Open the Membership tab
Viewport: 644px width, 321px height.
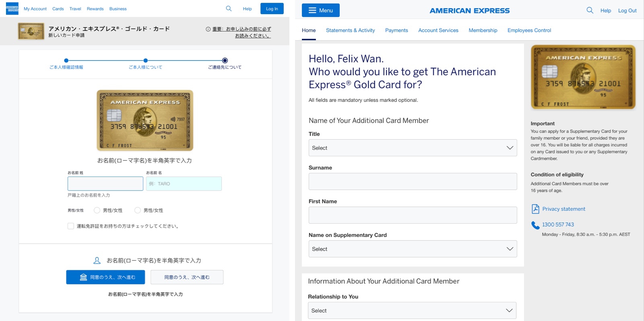pos(483,30)
